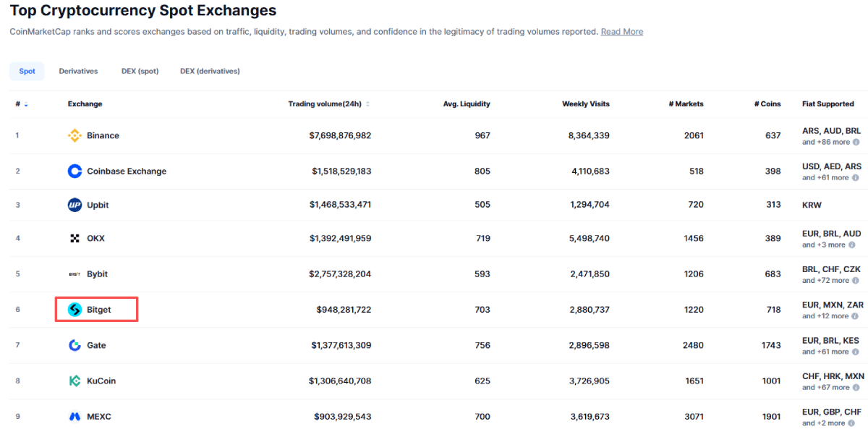
Task: Click the Bybit logo icon
Action: 75,274
